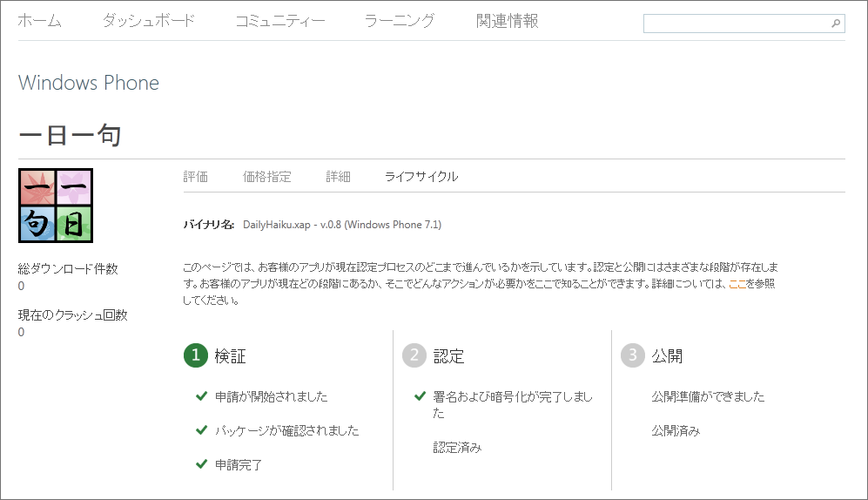
Task: Open the 詳細 tab
Action: click(338, 177)
